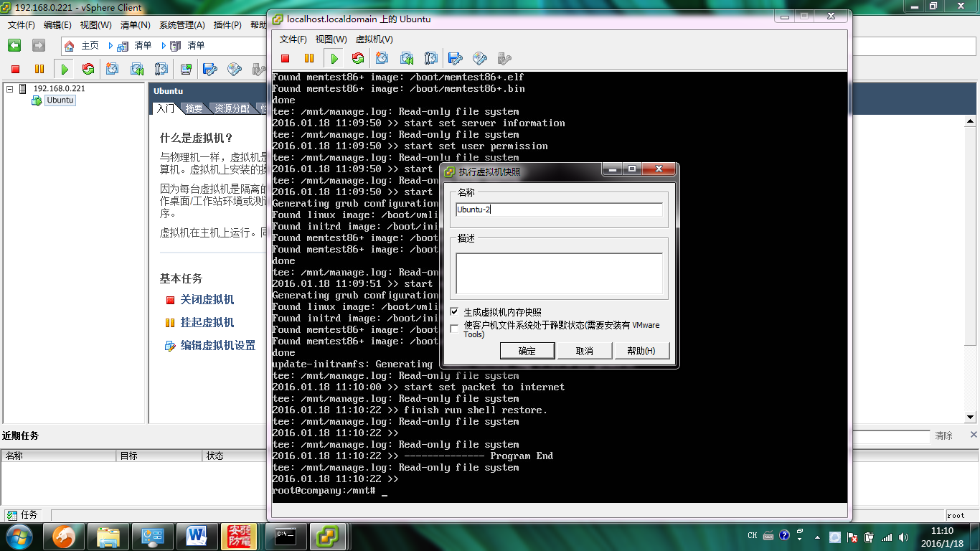Open 编辑(E) menu in vSphere Client
The width and height of the screenshot is (980, 551).
coord(57,25)
